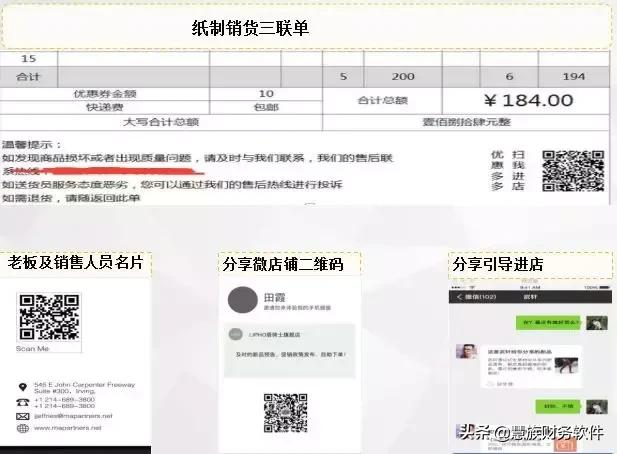The height and width of the screenshot is (454, 617).
Task: Click the business card Scan Me QR code
Action: (x=49, y=317)
